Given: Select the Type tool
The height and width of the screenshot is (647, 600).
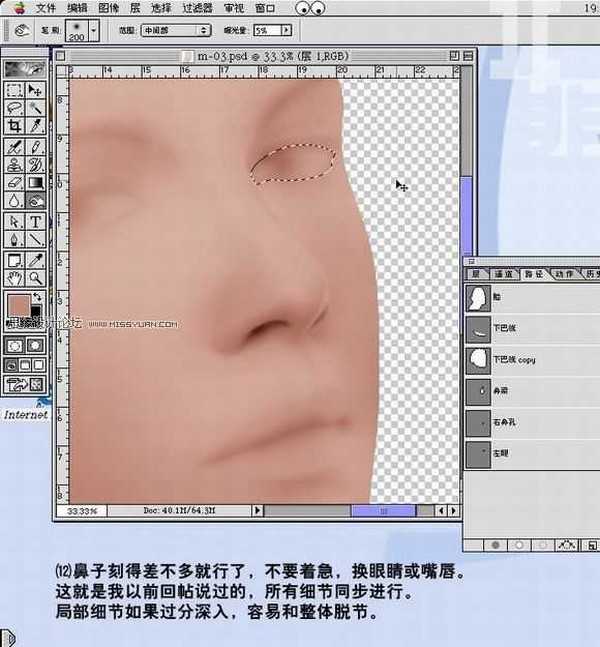Looking at the screenshot, I should [36, 221].
